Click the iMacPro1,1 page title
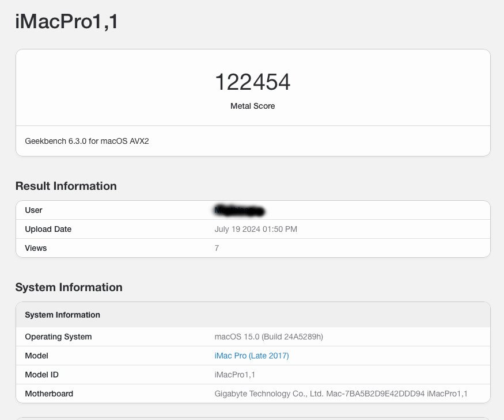Viewport: 504px width, 420px height. [x=67, y=21]
